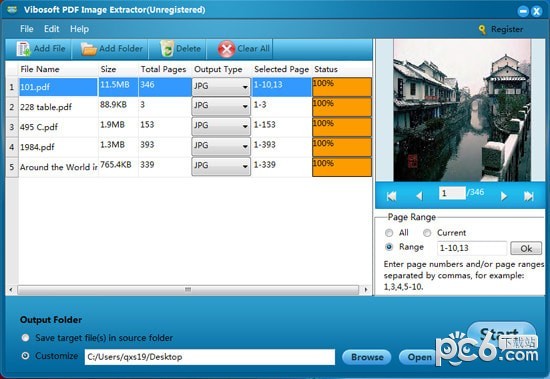The width and height of the screenshot is (550, 379).
Task: Open the File menu
Action: click(27, 29)
